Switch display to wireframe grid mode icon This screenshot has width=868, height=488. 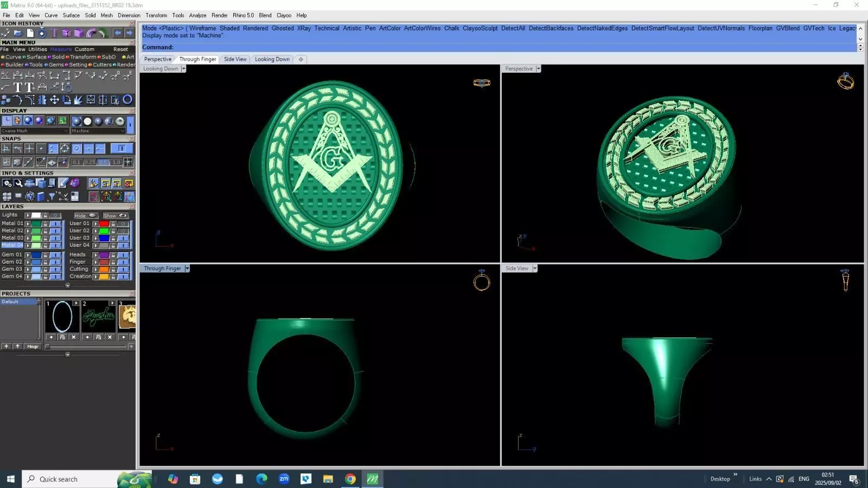pyautogui.click(x=7, y=120)
